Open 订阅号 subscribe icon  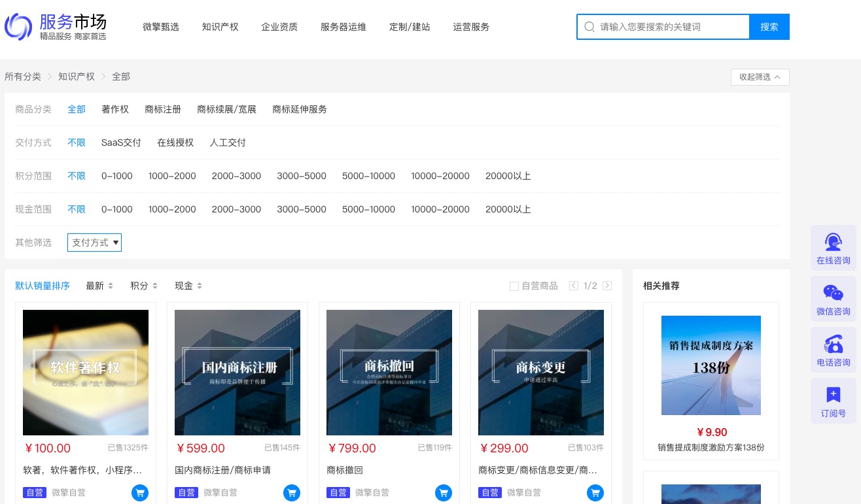[834, 395]
